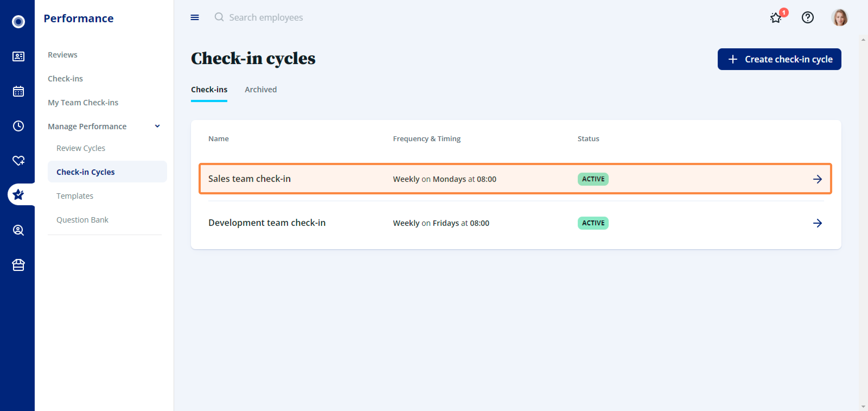Image resolution: width=868 pixels, height=411 pixels.
Task: Click the star notifications icon with badge
Action: pyautogui.click(x=776, y=17)
